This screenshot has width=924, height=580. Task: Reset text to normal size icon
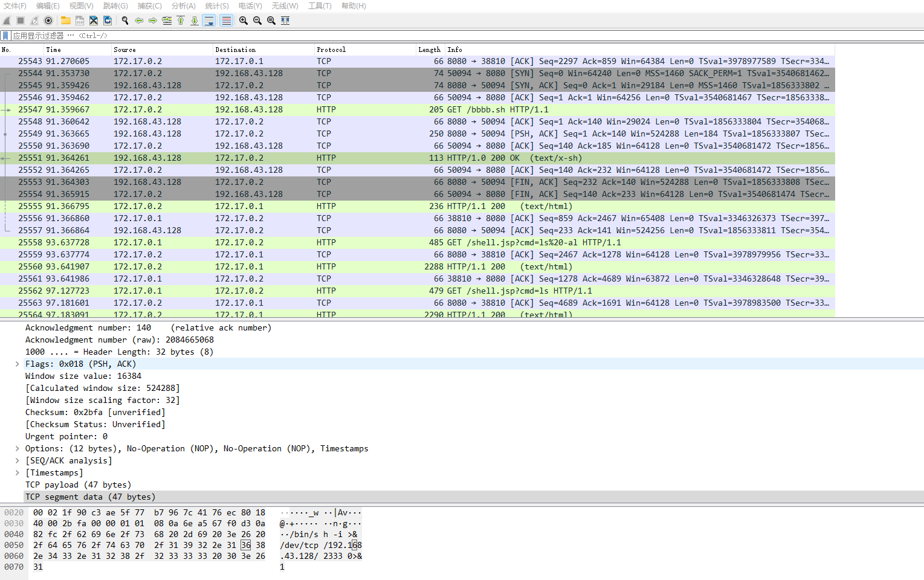(x=271, y=21)
